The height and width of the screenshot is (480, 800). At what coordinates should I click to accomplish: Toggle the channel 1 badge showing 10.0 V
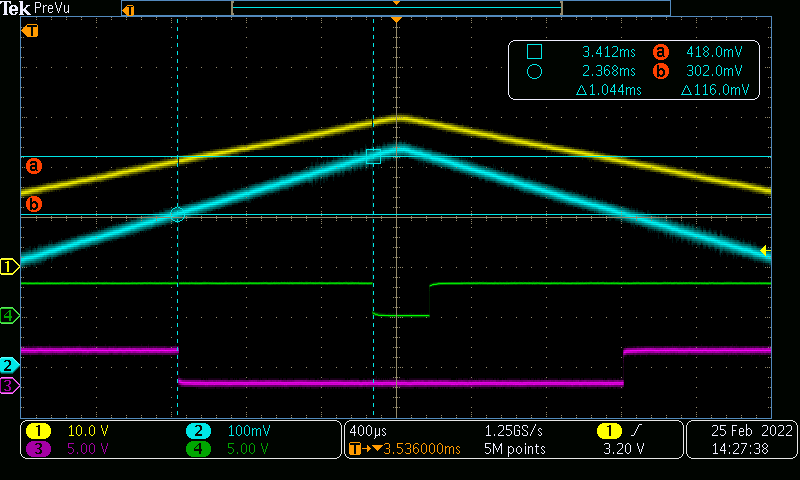point(38,430)
